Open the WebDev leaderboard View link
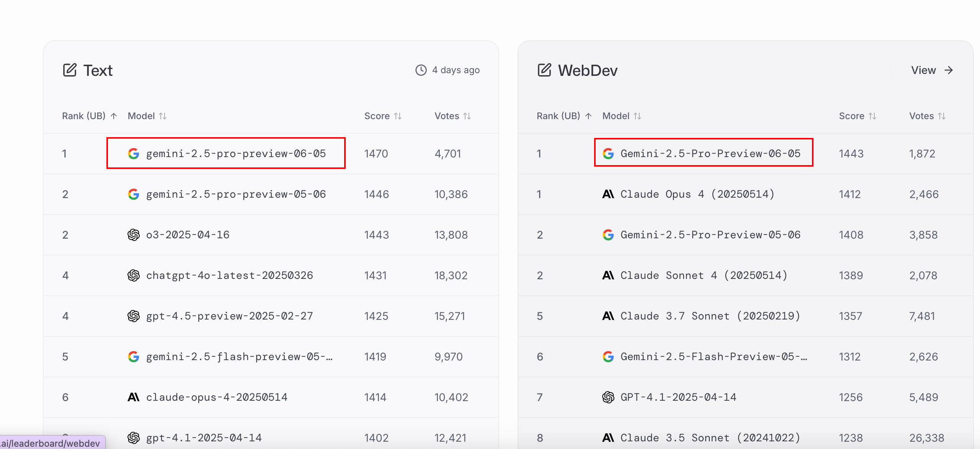 tap(932, 70)
